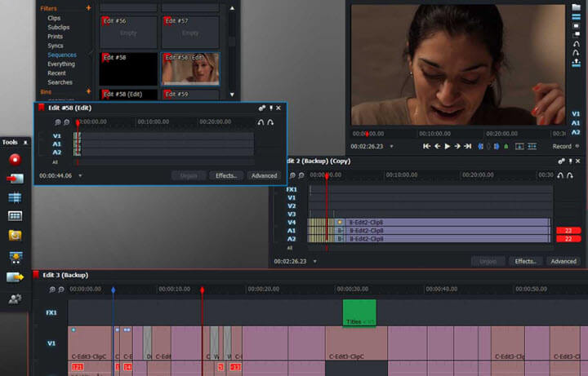The image size is (588, 376).
Task: Open timecode dropdown next to 00:00:44.06
Action: (x=80, y=175)
